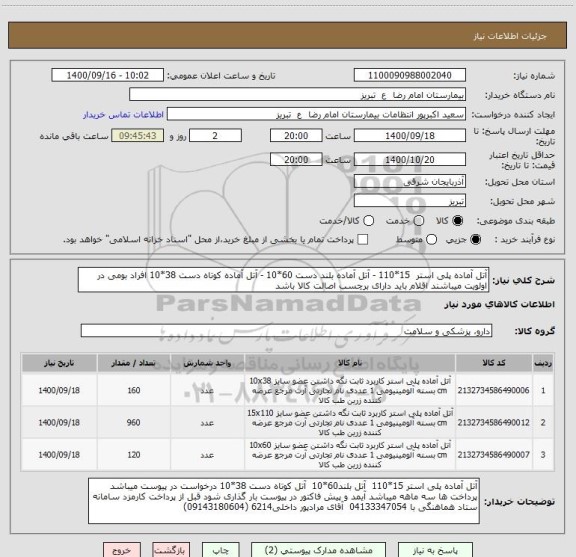Click item name with size 10x60
The width and height of the screenshot is (576, 557).
coord(350,454)
